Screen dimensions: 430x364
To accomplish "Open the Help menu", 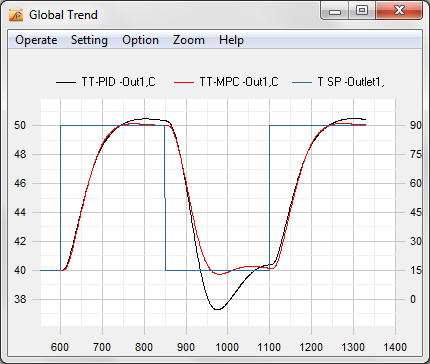I will coord(231,40).
